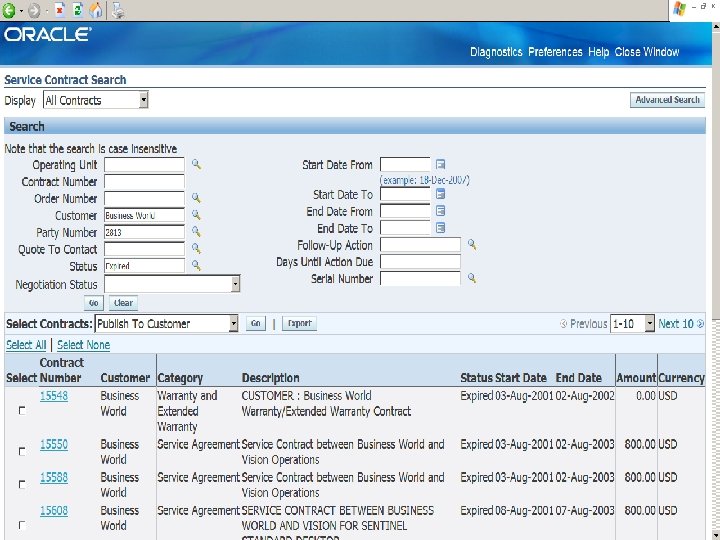Viewport: 720px width, 540px height.
Task: Click the Serial Number input field
Action: (x=420, y=278)
